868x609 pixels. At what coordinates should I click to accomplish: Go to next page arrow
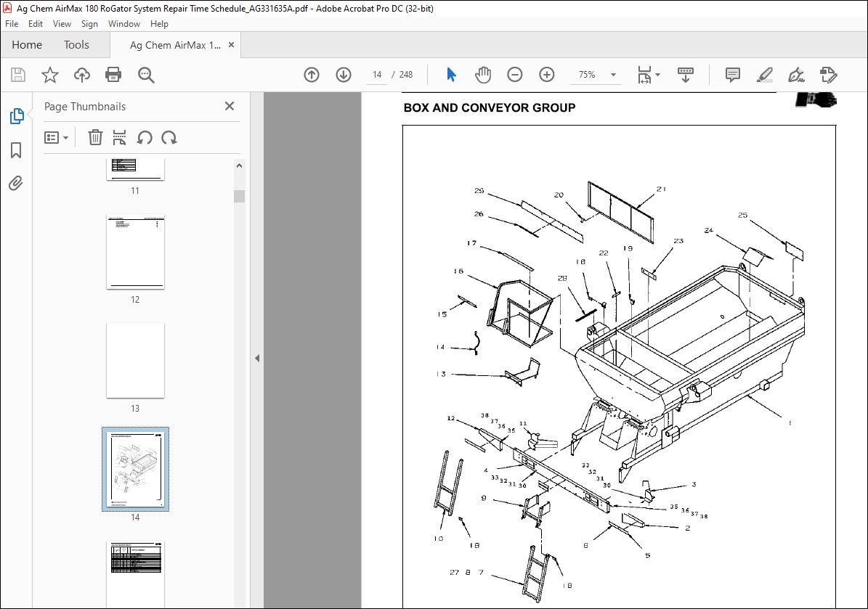(x=344, y=75)
